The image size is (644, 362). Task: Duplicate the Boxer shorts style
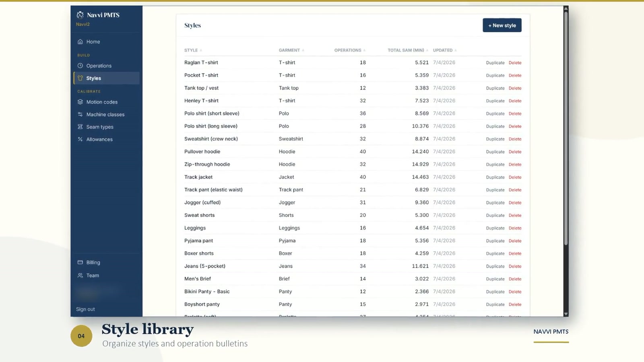click(x=495, y=254)
